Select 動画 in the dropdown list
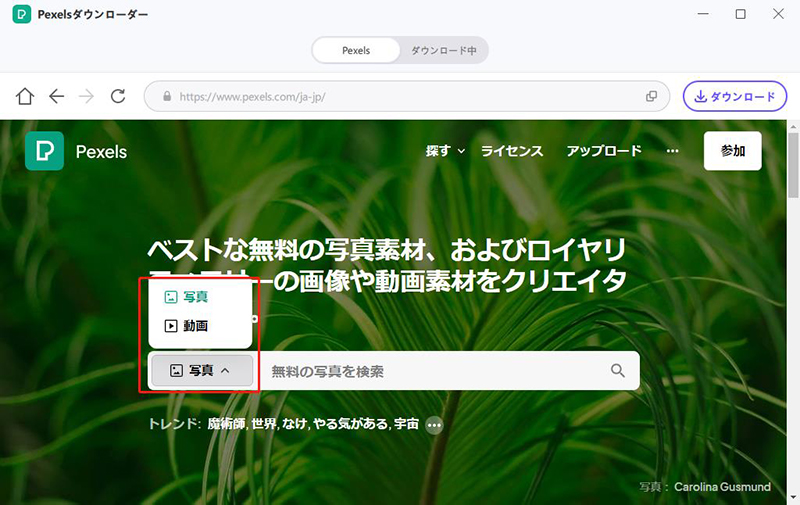 coord(186,325)
